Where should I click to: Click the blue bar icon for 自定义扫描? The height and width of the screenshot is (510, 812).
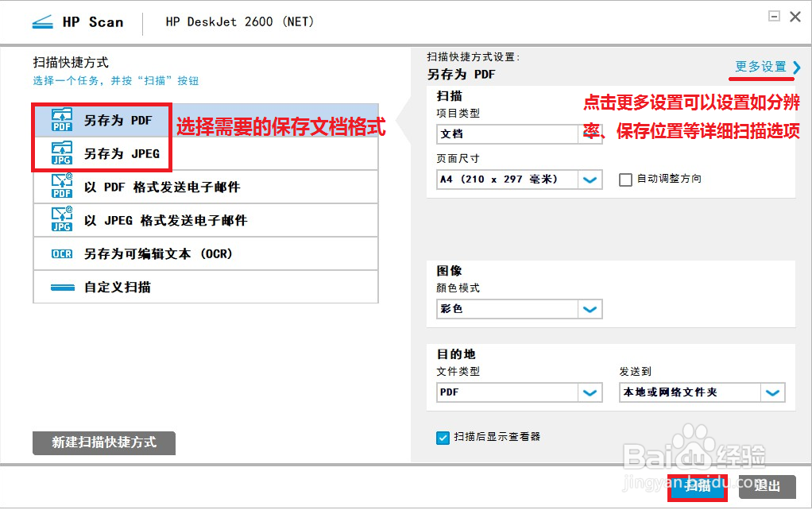click(x=63, y=288)
